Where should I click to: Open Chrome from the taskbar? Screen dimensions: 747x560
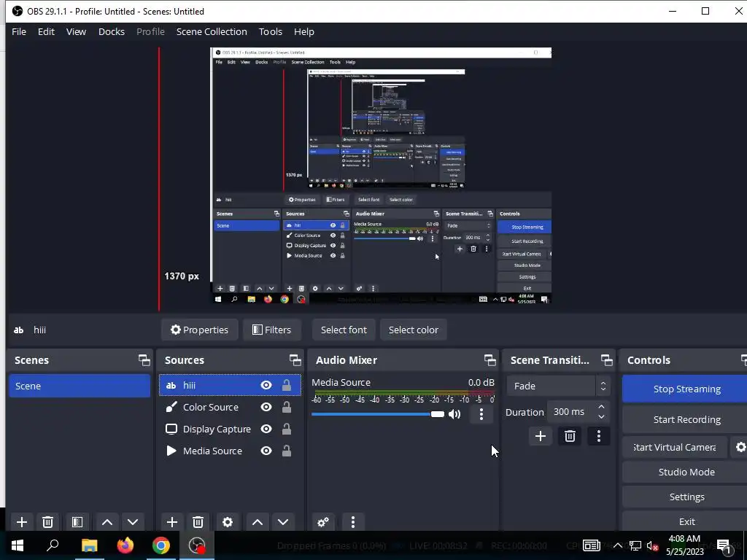(x=161, y=545)
